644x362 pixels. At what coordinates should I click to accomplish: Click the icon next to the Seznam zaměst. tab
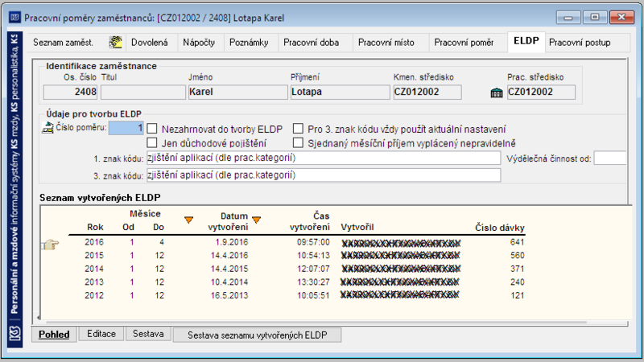pyautogui.click(x=115, y=43)
